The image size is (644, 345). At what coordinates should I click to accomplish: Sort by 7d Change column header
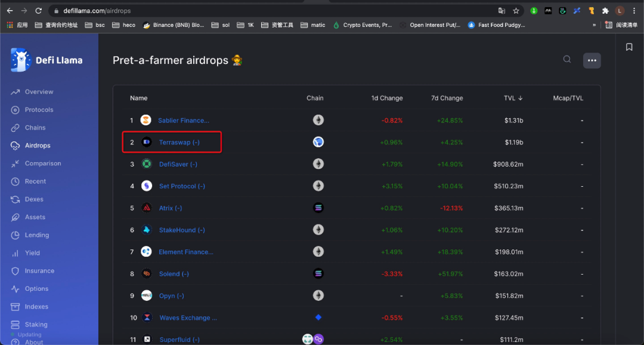coord(447,98)
